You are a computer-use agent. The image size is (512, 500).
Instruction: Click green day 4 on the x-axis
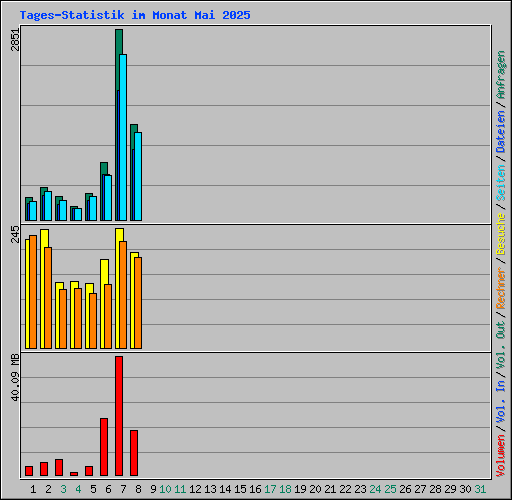78,489
